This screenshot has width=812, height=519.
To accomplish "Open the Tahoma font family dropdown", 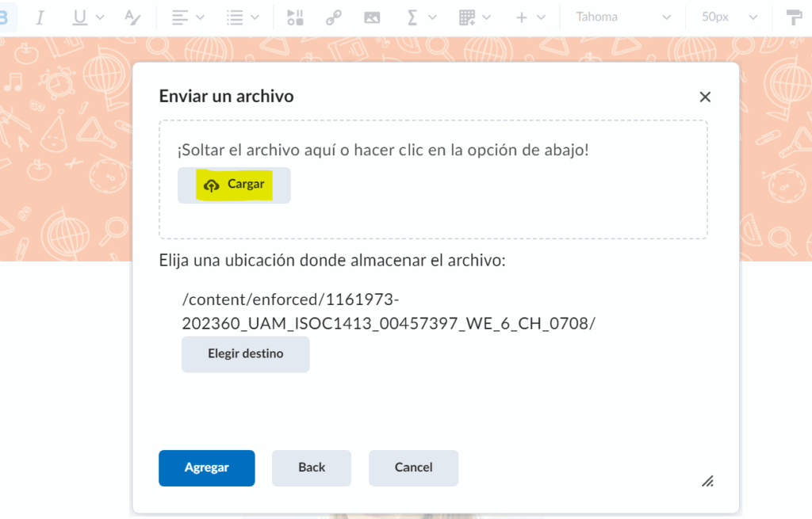I will coord(622,17).
